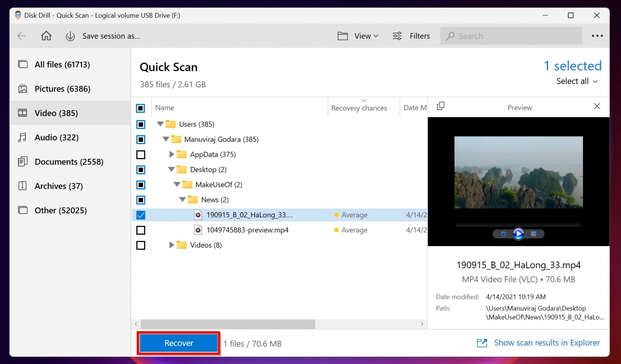Click the Show scan results in Explorer link
Viewport: 621px width, 364px height.
coord(547,343)
